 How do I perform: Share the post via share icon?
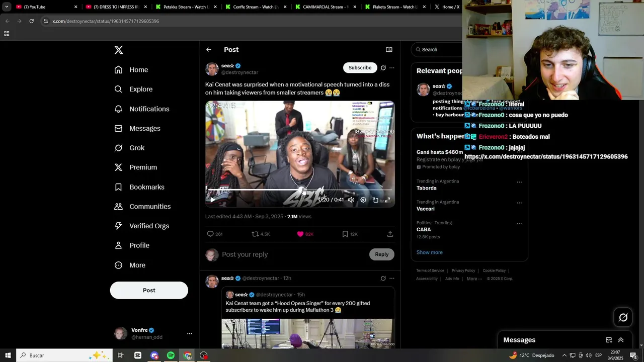pyautogui.click(x=390, y=234)
